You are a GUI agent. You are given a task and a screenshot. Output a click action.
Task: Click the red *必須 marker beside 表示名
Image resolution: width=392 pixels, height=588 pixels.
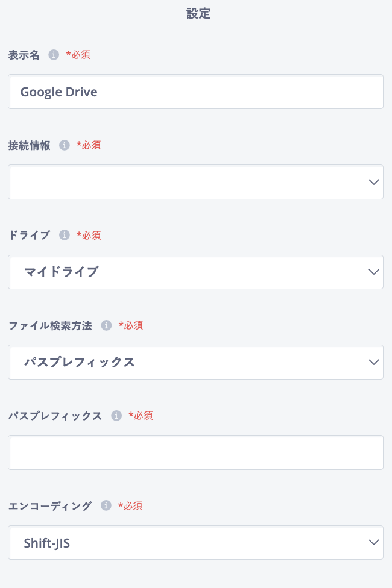pos(78,55)
